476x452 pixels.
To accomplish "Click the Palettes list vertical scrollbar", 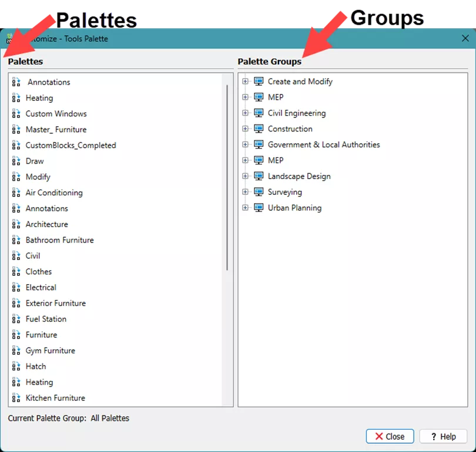I will click(227, 176).
